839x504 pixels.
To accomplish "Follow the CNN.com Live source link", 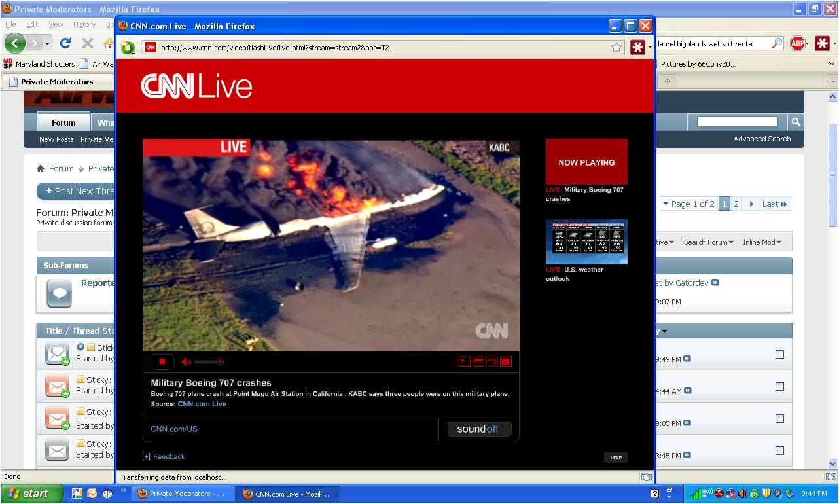I will (x=202, y=404).
